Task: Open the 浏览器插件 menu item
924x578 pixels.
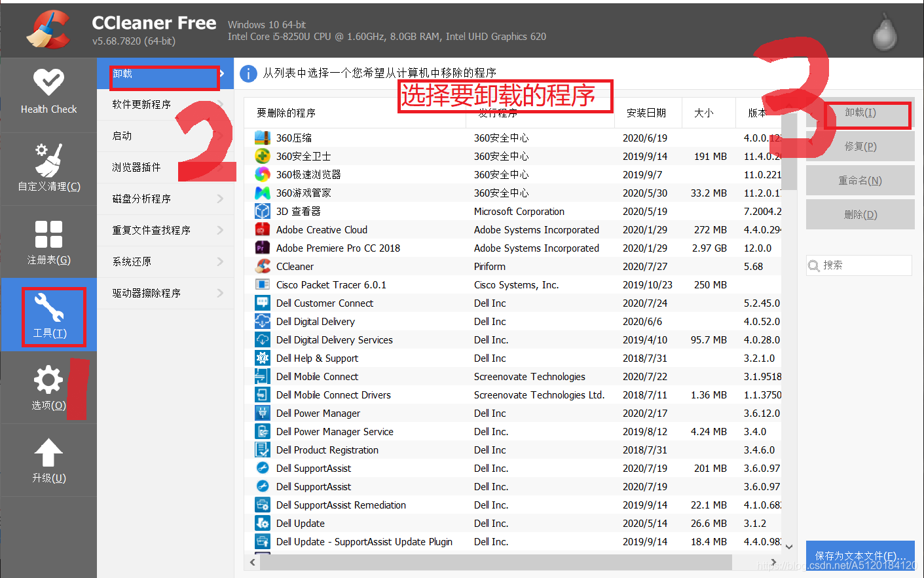Action: [x=165, y=167]
